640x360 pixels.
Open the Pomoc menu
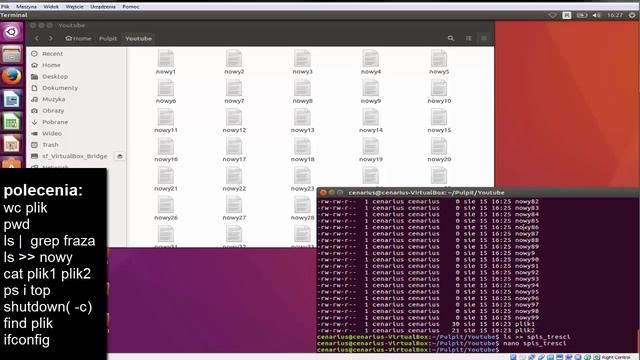coord(131,7)
